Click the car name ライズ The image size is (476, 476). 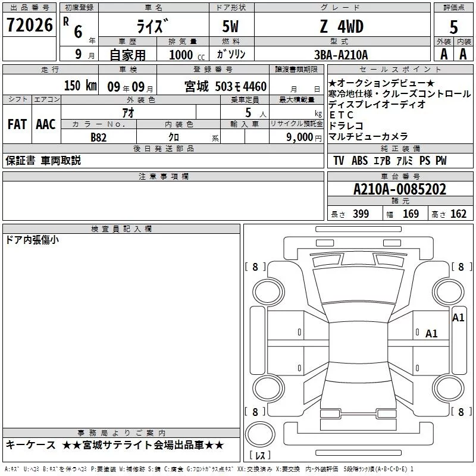tap(152, 26)
